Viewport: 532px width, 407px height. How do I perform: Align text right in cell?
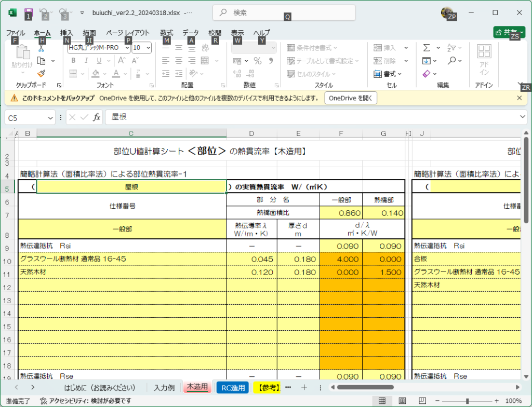click(192, 61)
